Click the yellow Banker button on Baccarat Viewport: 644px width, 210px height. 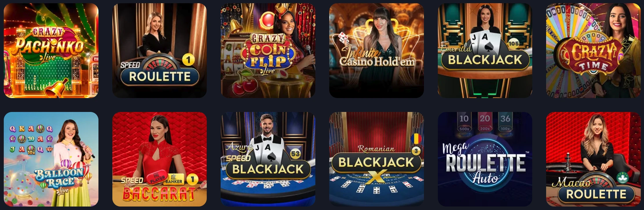(x=175, y=179)
